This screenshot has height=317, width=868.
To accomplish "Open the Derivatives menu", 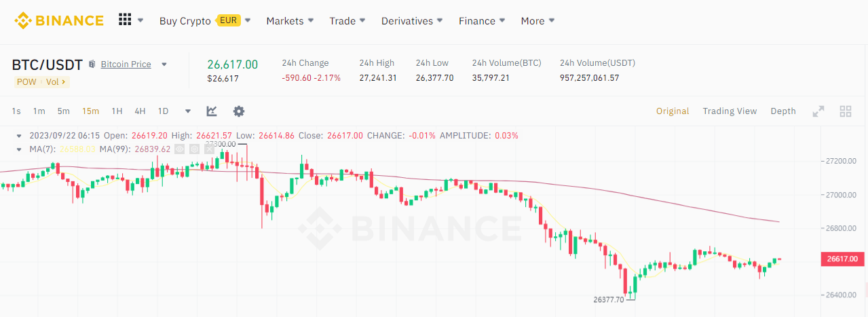I will (x=407, y=20).
